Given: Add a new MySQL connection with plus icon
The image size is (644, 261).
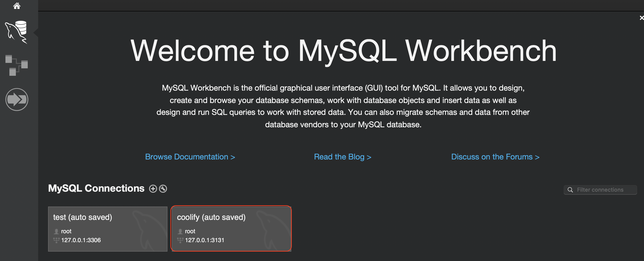Looking at the screenshot, I should coord(153,189).
